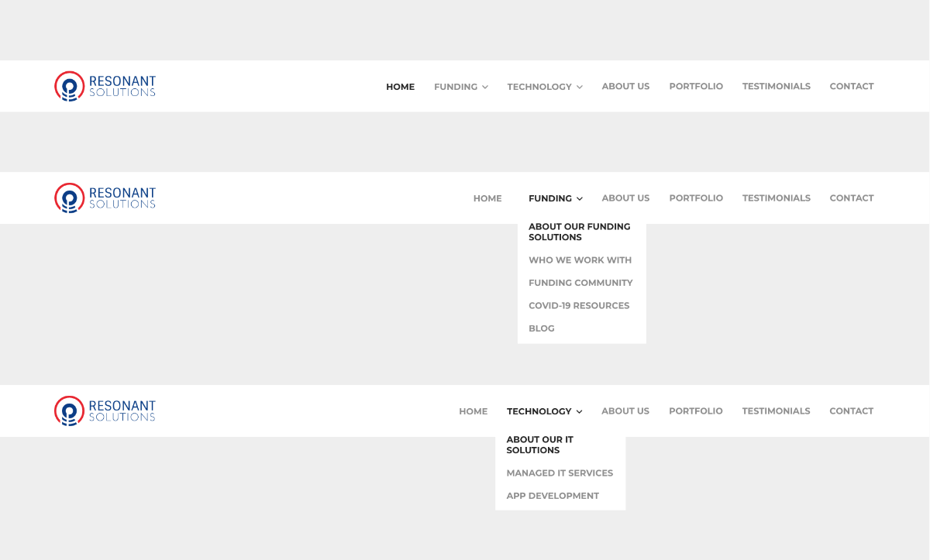The image size is (930, 560).
Task: Collapse the open Funding menu via its chevron
Action: (x=580, y=198)
